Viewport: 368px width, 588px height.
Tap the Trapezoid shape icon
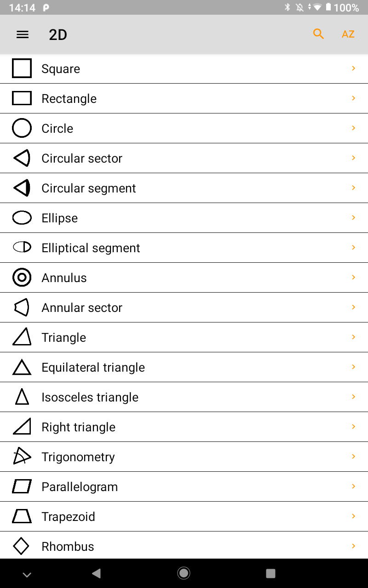click(22, 516)
